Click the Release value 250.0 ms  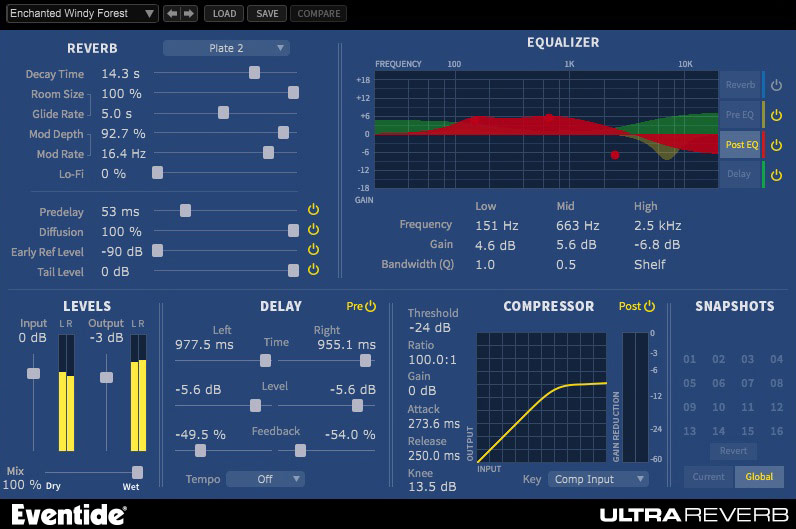click(x=434, y=455)
